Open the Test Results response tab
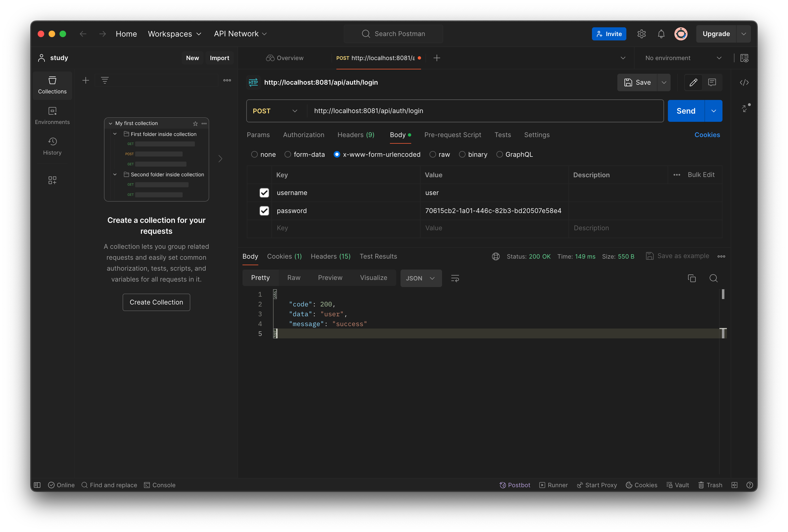 378,256
